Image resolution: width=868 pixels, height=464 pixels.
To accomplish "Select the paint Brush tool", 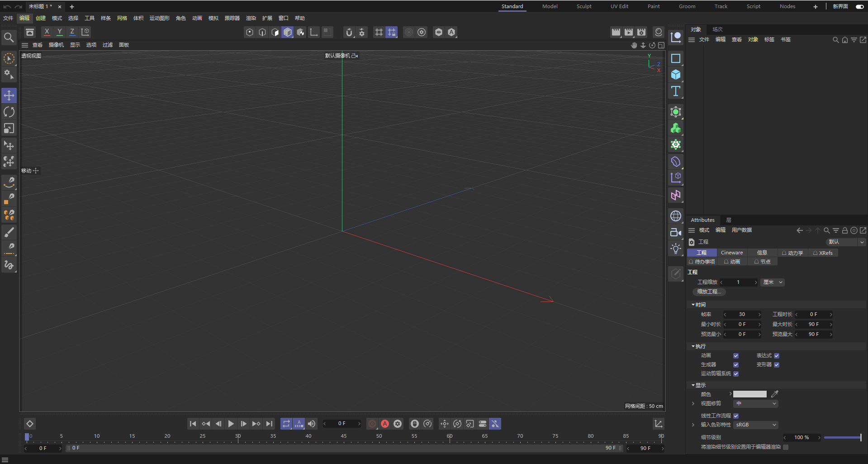I will 9,232.
